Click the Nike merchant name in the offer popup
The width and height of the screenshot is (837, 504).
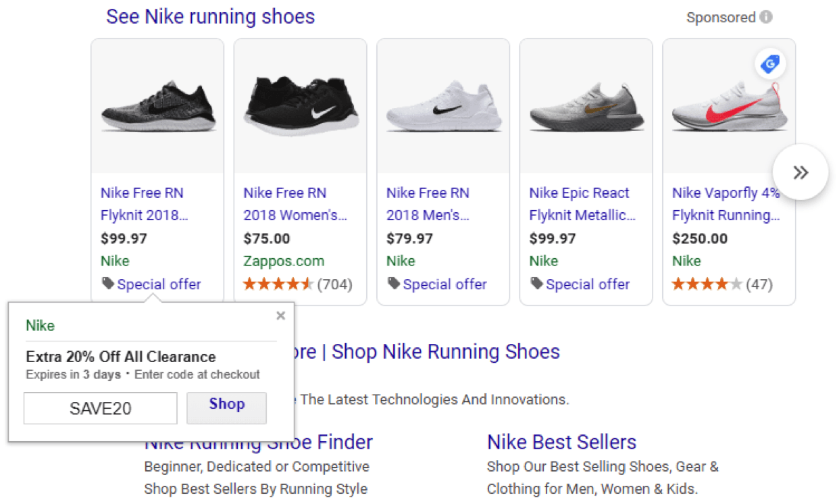[40, 326]
